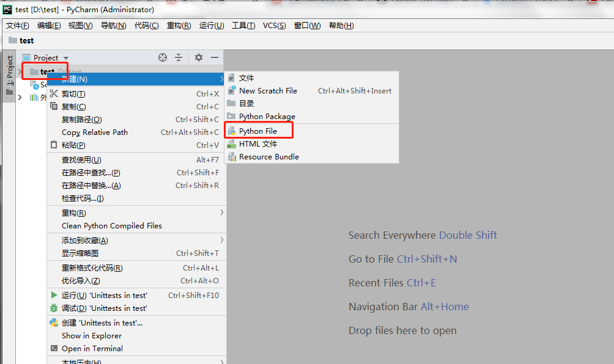Expand the 添加到收藏(A) submenu arrow

click(x=221, y=240)
